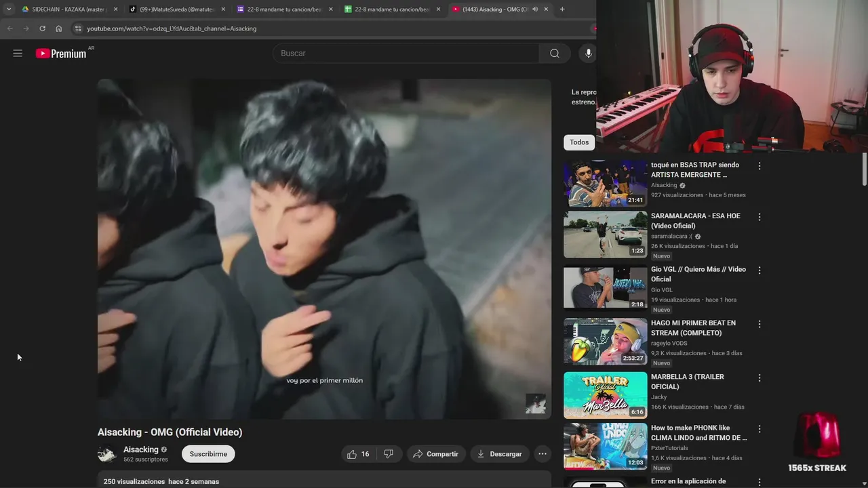
Task: Click the channel watermark in video corner
Action: [x=536, y=404]
